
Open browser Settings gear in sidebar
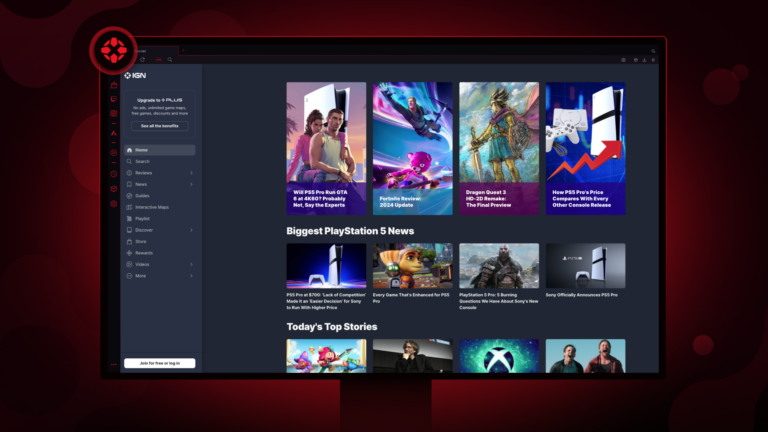tap(114, 204)
